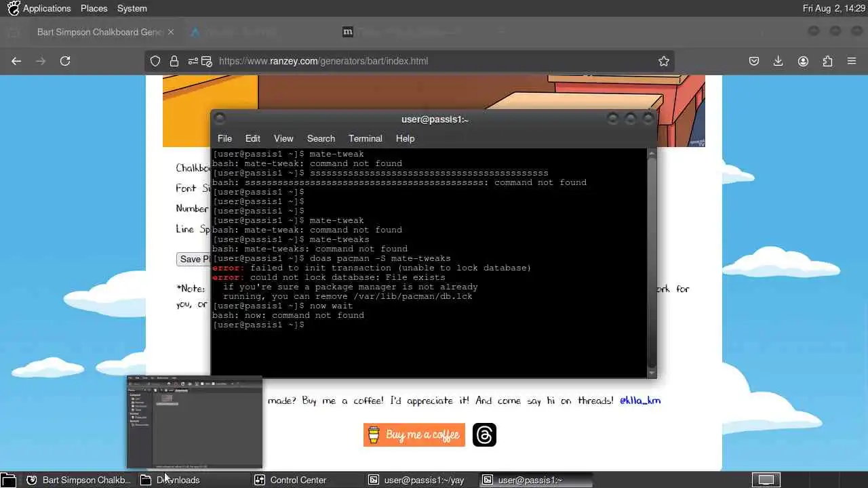Click terminal scrollbar down arrow
The height and width of the screenshot is (488, 868).
[652, 373]
